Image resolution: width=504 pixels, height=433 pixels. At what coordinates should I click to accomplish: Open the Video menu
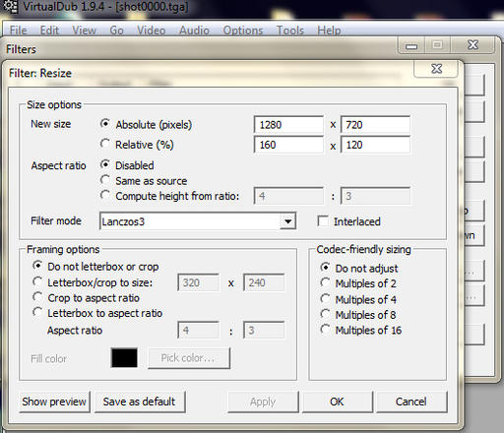pos(151,31)
